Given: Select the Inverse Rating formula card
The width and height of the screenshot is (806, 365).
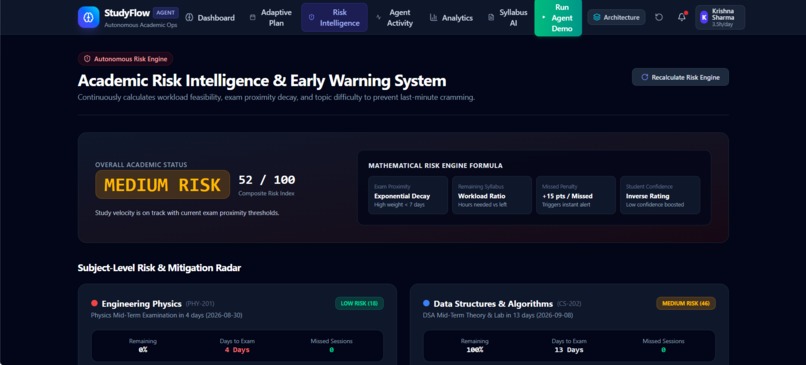Looking at the screenshot, I should pyautogui.click(x=660, y=195).
